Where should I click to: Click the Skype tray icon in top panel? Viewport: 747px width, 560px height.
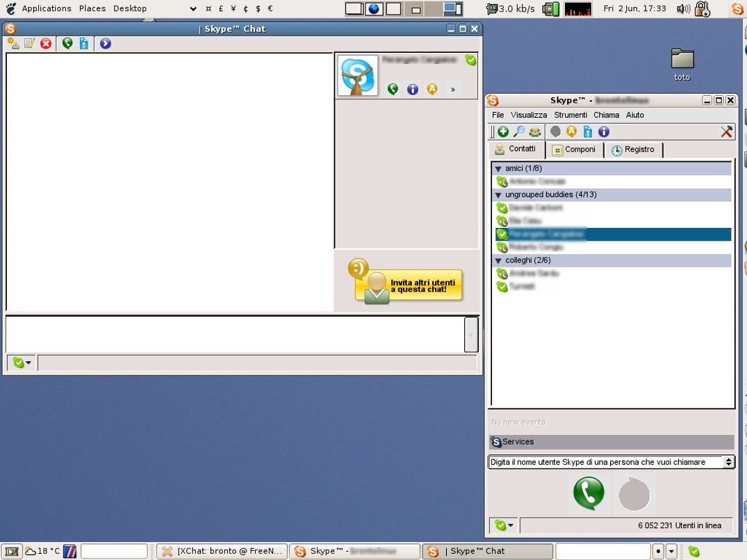(x=737, y=8)
